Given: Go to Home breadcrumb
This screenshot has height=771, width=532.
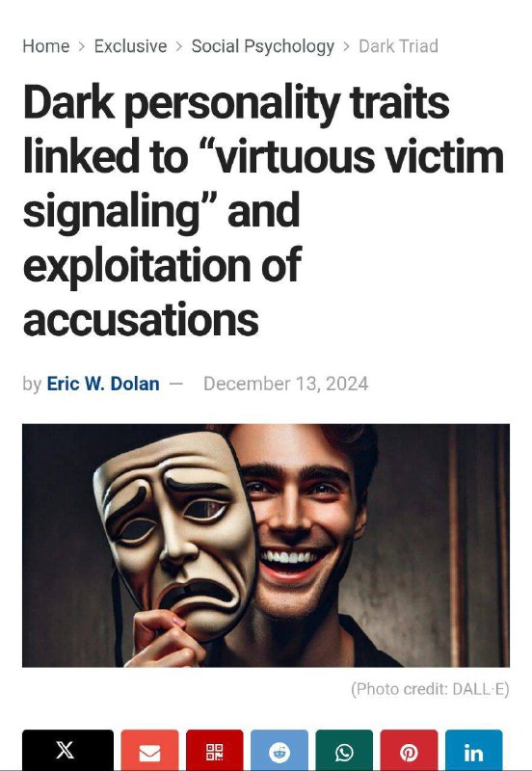Looking at the screenshot, I should (45, 46).
